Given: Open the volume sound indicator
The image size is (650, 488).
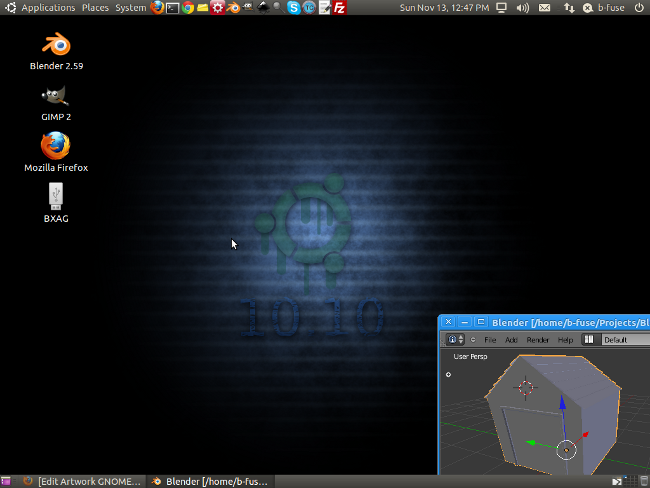Looking at the screenshot, I should click(523, 7).
